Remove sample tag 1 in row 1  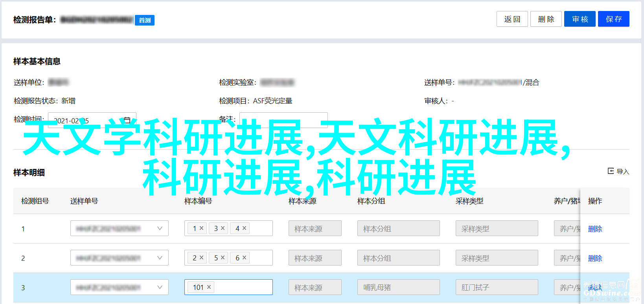click(202, 228)
